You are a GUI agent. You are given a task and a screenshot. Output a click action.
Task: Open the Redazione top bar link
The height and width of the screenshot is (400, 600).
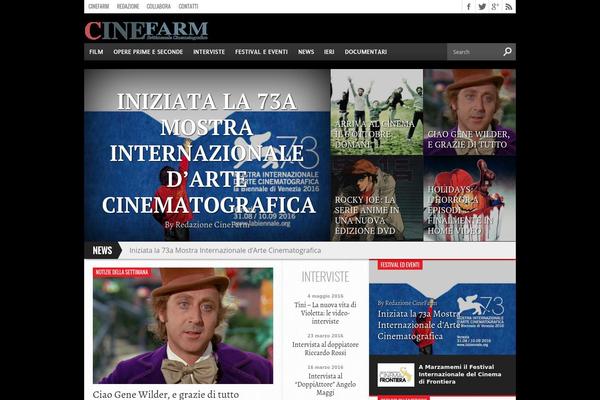pyautogui.click(x=128, y=6)
